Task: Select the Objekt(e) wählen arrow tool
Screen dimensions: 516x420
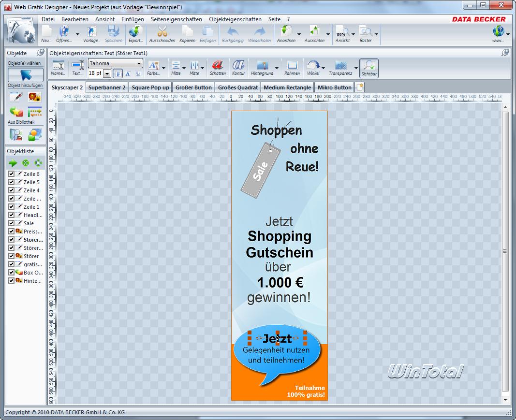Action: [x=26, y=75]
